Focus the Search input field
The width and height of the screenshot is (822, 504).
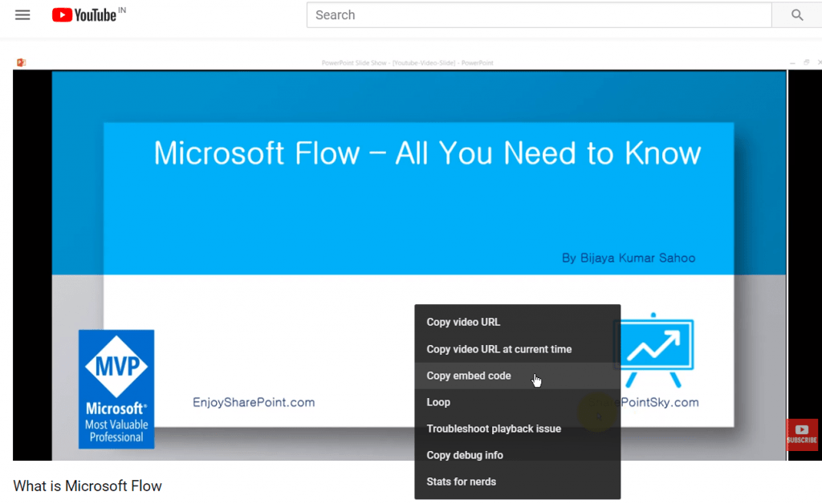pos(539,15)
